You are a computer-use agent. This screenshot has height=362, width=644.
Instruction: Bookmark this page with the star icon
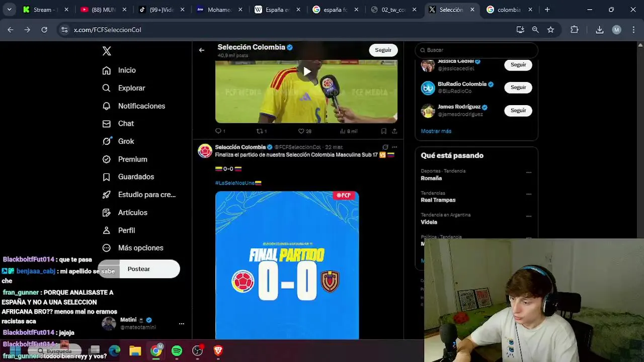click(x=550, y=30)
